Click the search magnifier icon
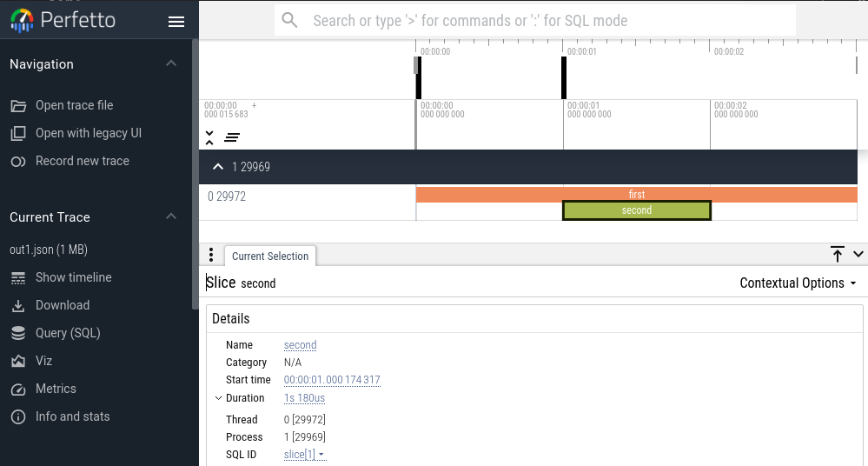868x466 pixels. (x=289, y=21)
